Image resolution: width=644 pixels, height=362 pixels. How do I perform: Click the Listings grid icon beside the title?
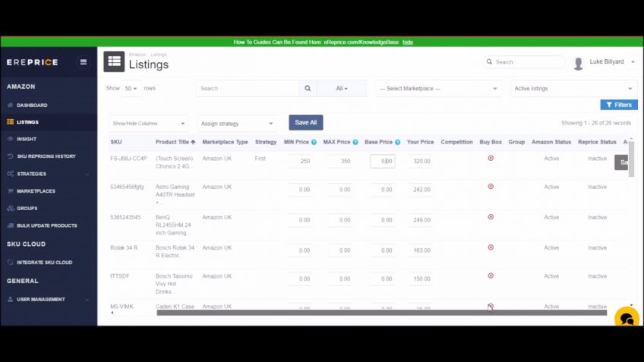point(114,61)
